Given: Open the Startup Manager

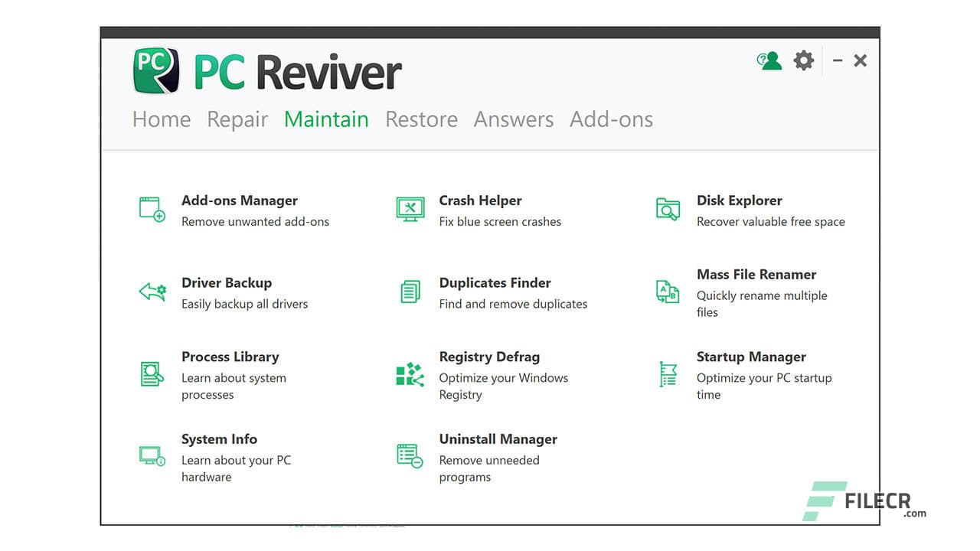Looking at the screenshot, I should pyautogui.click(x=750, y=357).
